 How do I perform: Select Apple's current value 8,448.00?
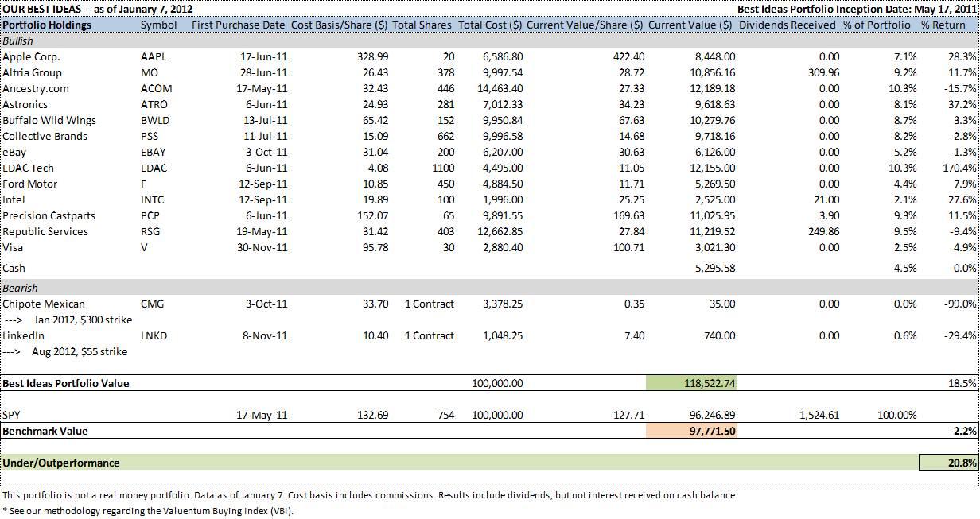[715, 56]
